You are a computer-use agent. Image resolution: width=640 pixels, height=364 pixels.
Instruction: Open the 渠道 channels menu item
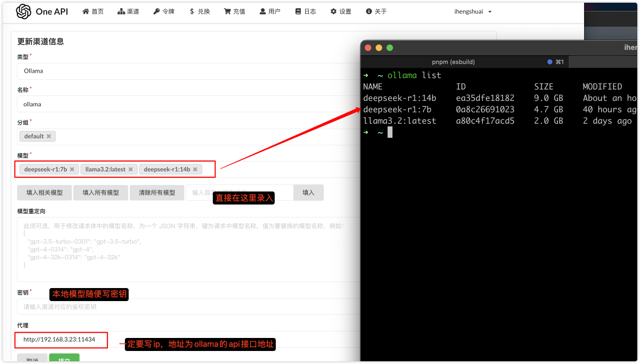coord(128,11)
